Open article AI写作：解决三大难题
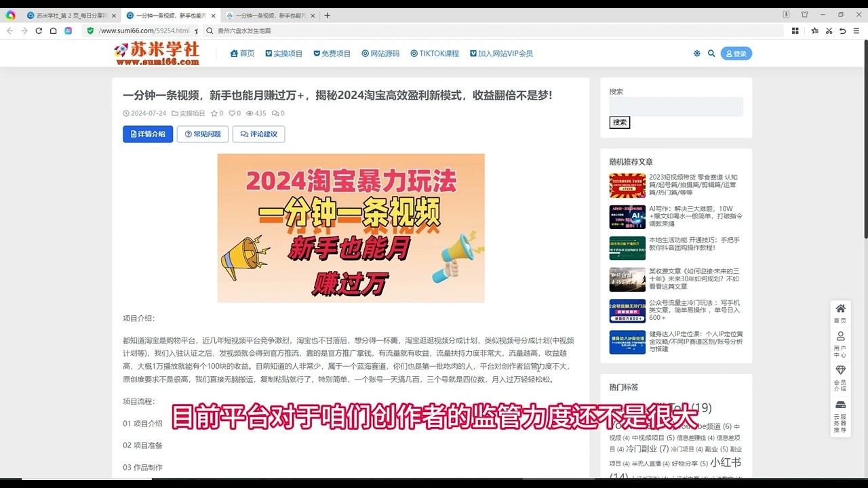This screenshot has height=488, width=868. [x=695, y=216]
